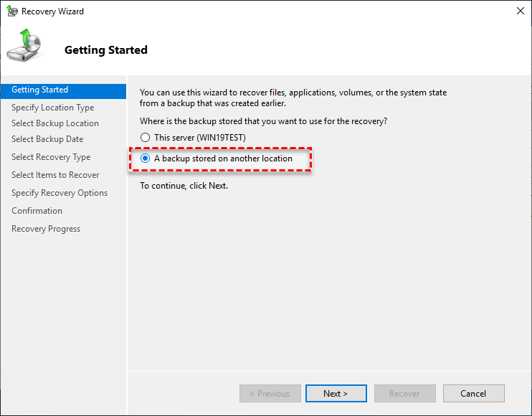
Task: Open the Select Recovery Type step
Action: point(51,157)
